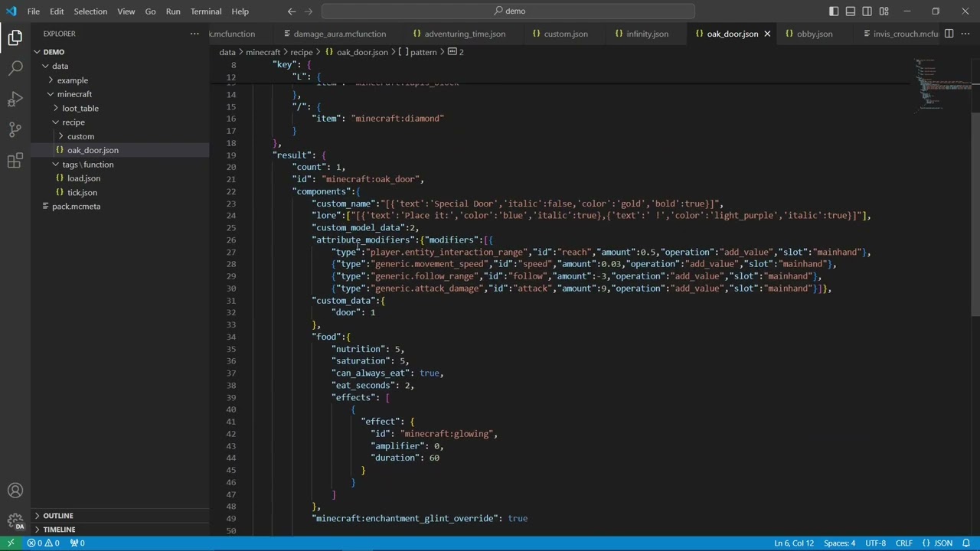
Task: Open the Customize Layout icon
Action: (x=884, y=11)
